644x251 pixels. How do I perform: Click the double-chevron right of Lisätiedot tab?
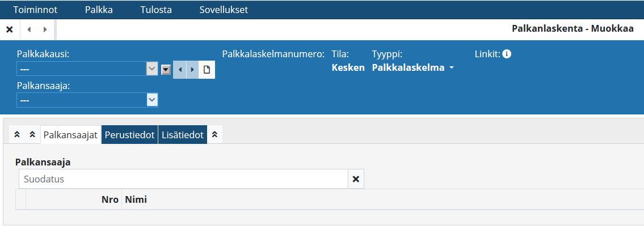click(214, 135)
